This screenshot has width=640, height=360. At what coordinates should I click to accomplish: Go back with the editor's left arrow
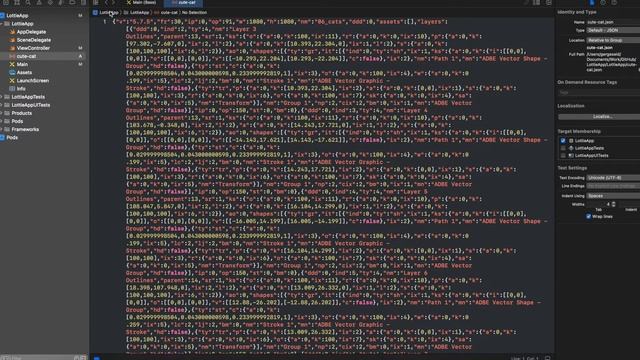[107, 2]
